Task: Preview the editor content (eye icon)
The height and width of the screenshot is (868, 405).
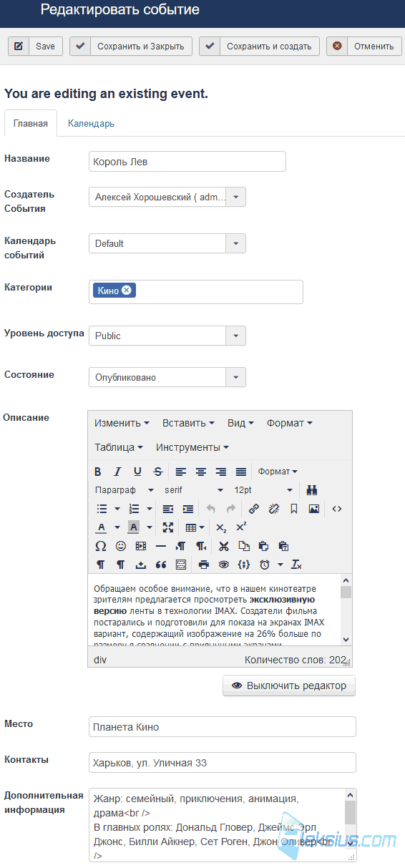Action: (224, 565)
